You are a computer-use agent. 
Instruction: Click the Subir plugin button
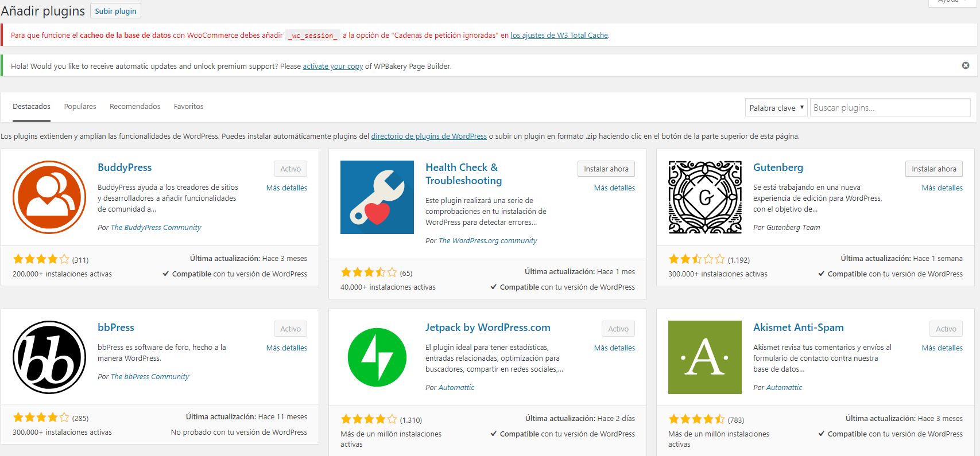[115, 11]
